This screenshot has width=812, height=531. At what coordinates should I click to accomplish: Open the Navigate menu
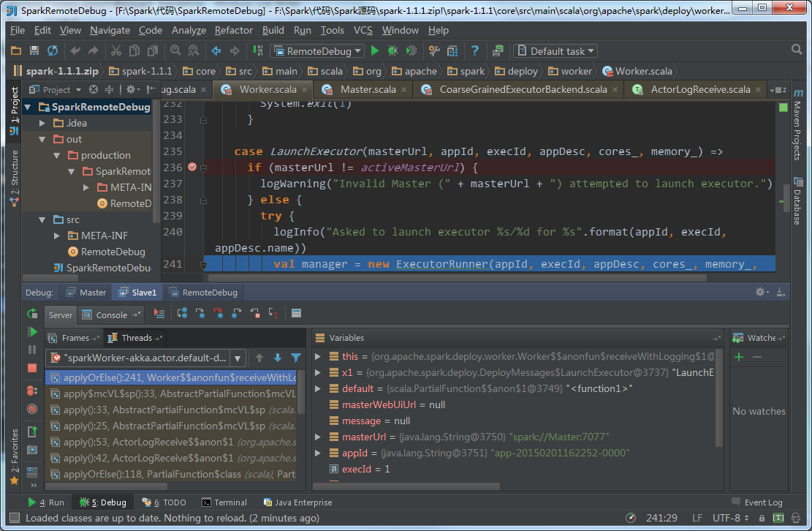[x=110, y=30]
